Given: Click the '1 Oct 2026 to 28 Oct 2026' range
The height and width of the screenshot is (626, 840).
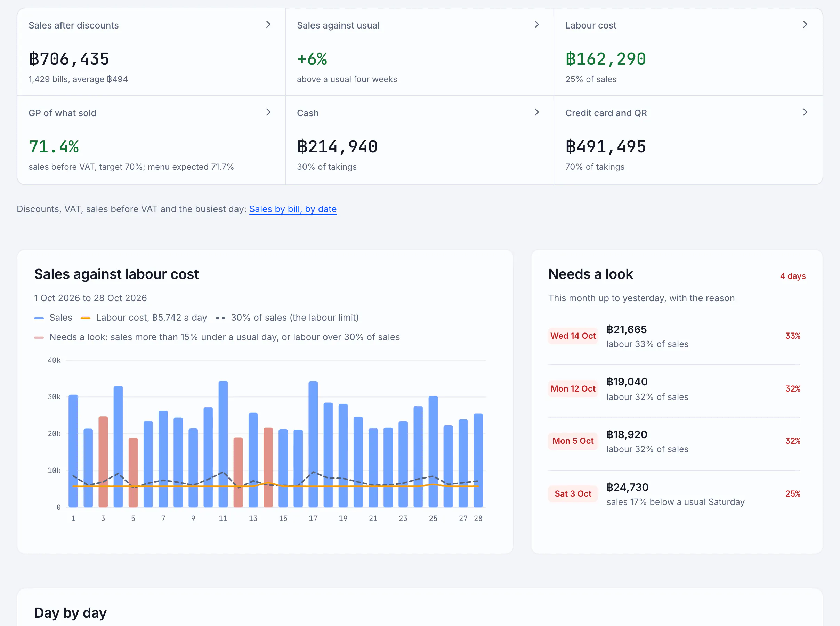Looking at the screenshot, I should tap(90, 298).
